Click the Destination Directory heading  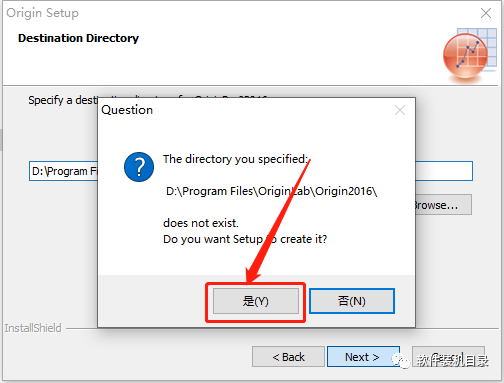pyautogui.click(x=78, y=38)
